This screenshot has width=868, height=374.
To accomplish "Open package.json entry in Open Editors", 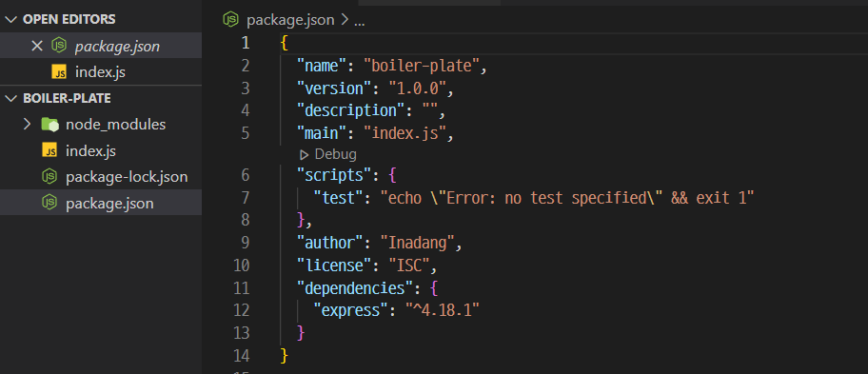I will [101, 46].
